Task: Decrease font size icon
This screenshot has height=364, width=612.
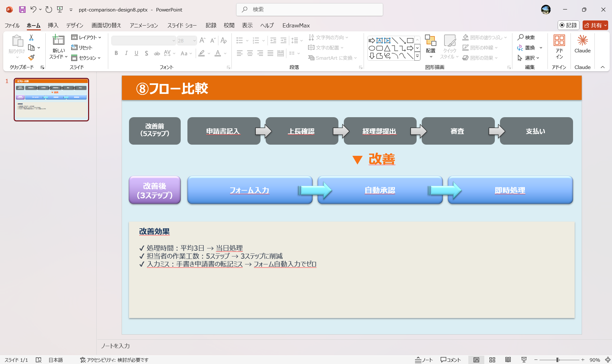Action: pyautogui.click(x=213, y=41)
